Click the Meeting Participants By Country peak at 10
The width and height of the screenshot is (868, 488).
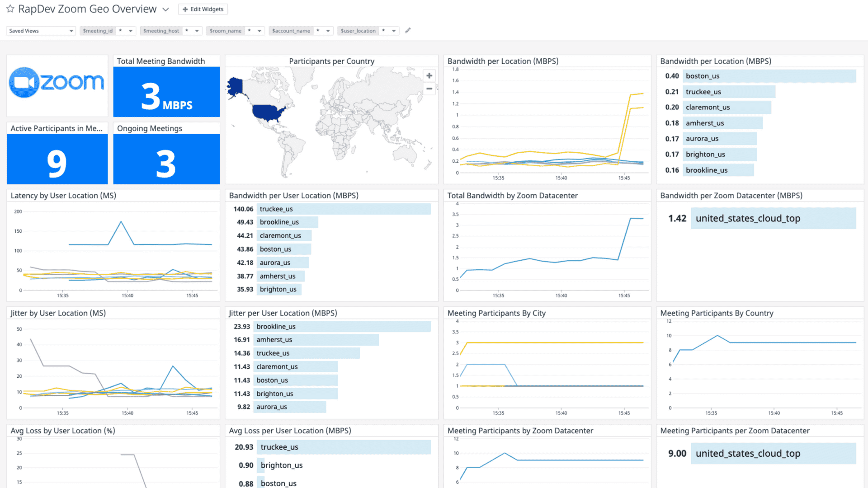(x=717, y=336)
